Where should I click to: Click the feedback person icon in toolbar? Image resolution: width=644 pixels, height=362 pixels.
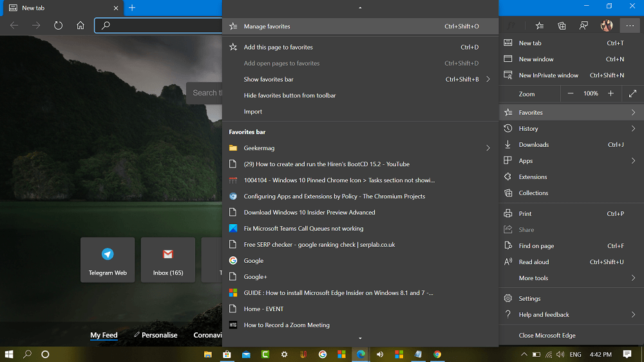pyautogui.click(x=583, y=26)
